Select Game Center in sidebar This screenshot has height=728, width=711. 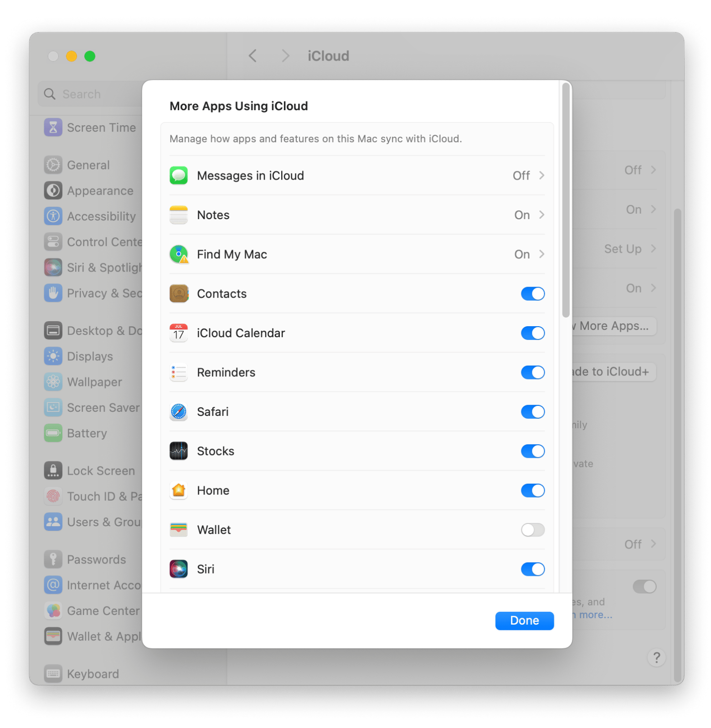pyautogui.click(x=93, y=610)
